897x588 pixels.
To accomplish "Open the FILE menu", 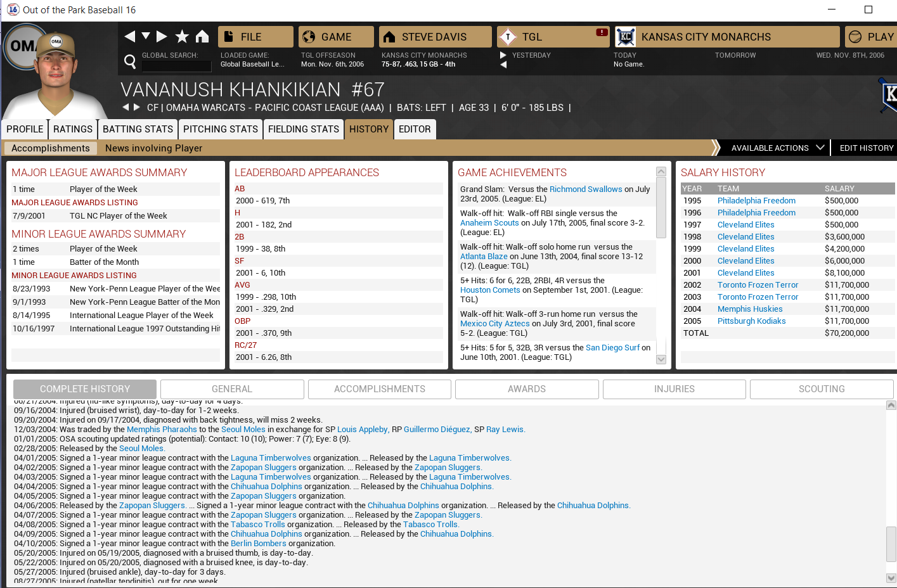I will tap(255, 37).
